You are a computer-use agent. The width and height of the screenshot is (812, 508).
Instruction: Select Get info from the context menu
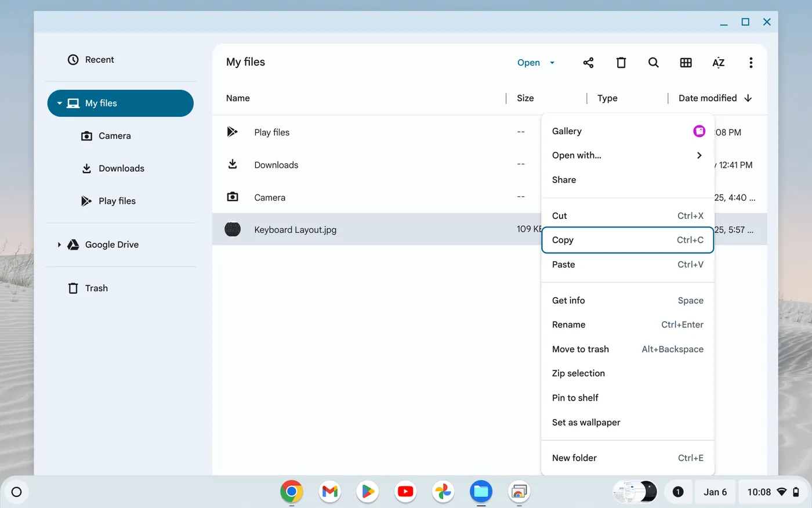628,301
